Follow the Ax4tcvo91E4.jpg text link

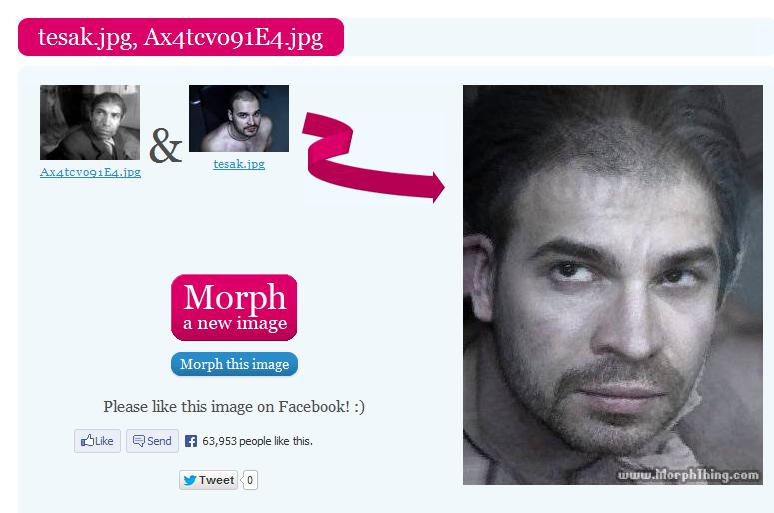click(90, 172)
